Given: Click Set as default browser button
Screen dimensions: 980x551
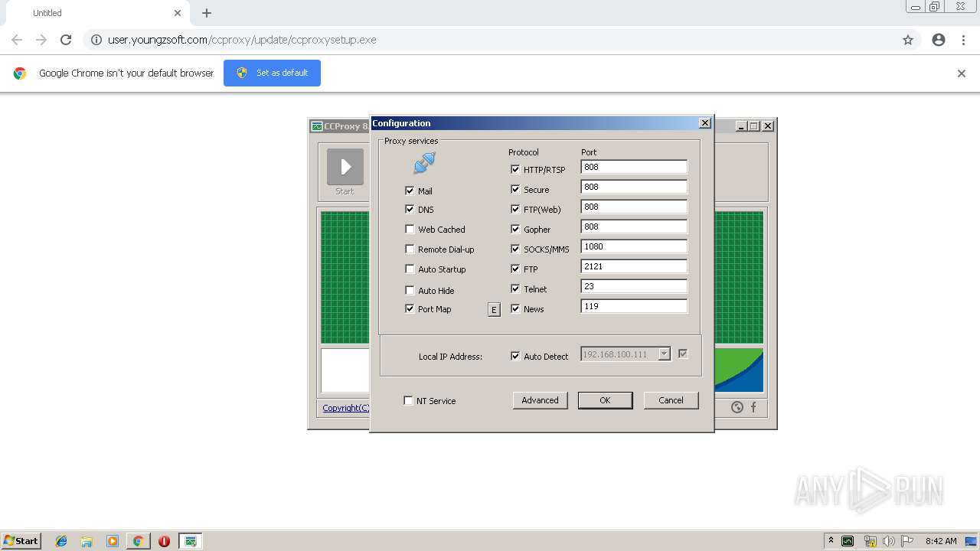Looking at the screenshot, I should [x=272, y=73].
